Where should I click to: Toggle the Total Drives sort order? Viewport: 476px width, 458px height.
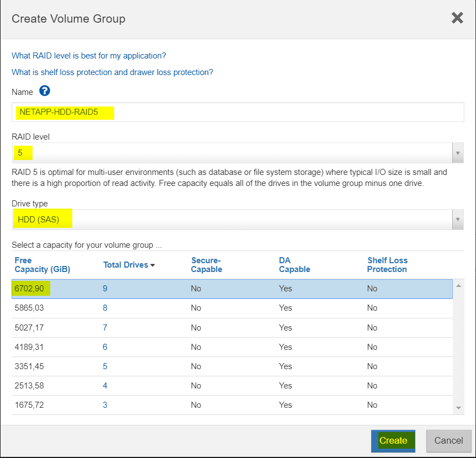tap(128, 265)
